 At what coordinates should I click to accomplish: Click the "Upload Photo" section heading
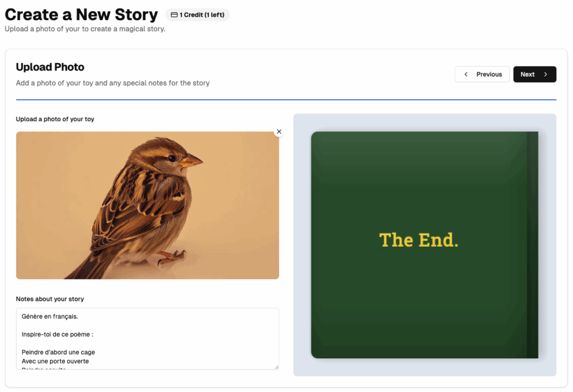[x=50, y=67]
